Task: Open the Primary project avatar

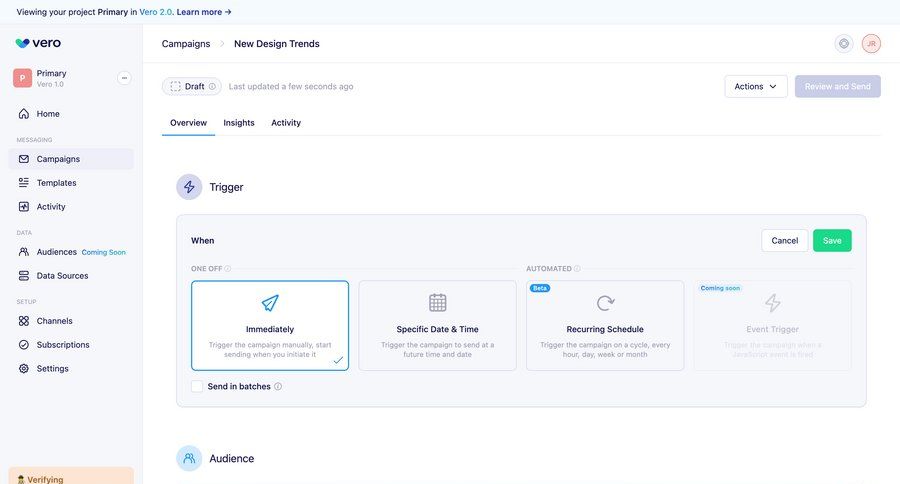Action: pyautogui.click(x=22, y=78)
